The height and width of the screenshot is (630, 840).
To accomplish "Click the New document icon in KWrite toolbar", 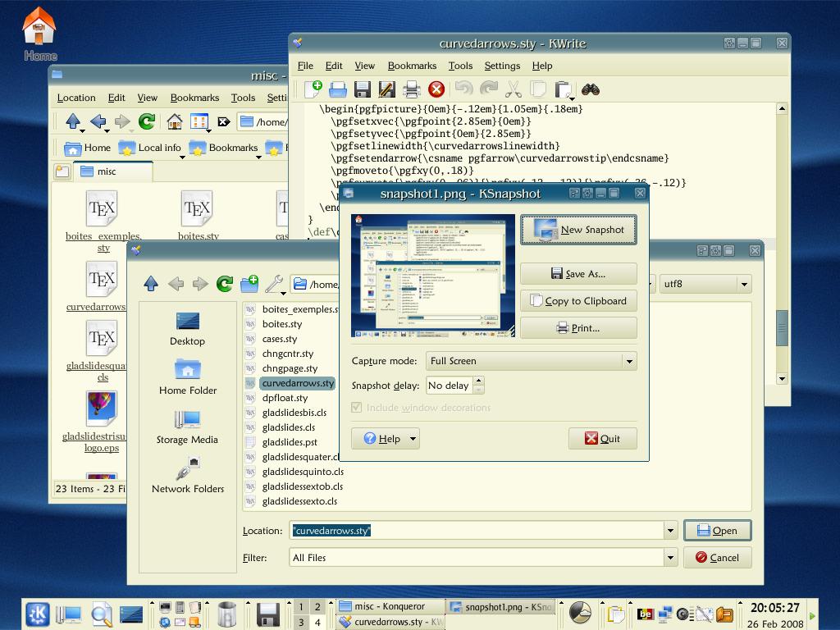I will pyautogui.click(x=313, y=89).
